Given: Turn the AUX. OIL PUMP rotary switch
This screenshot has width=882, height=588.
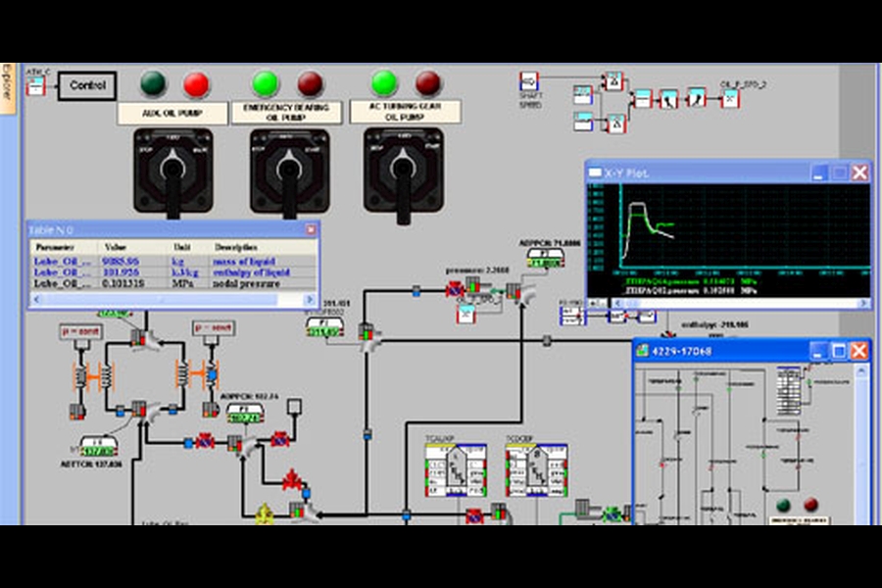Looking at the screenshot, I should (172, 171).
